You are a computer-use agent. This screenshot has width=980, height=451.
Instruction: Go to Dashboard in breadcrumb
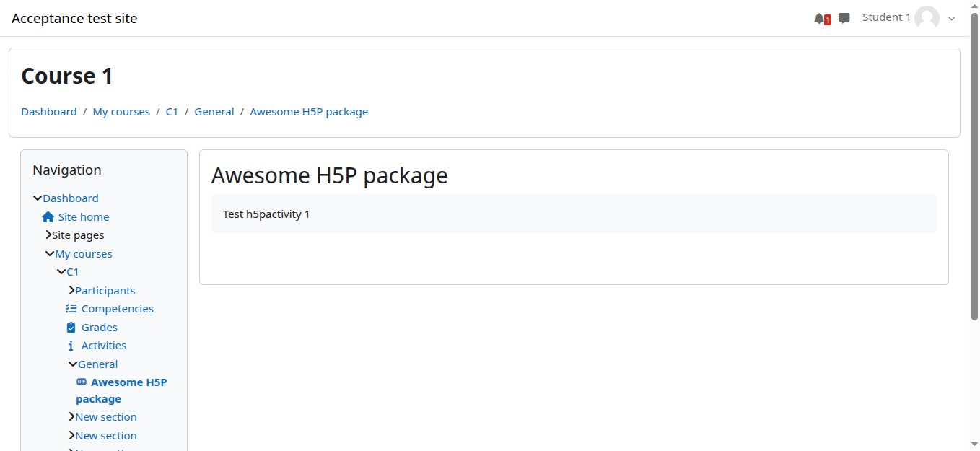click(49, 112)
